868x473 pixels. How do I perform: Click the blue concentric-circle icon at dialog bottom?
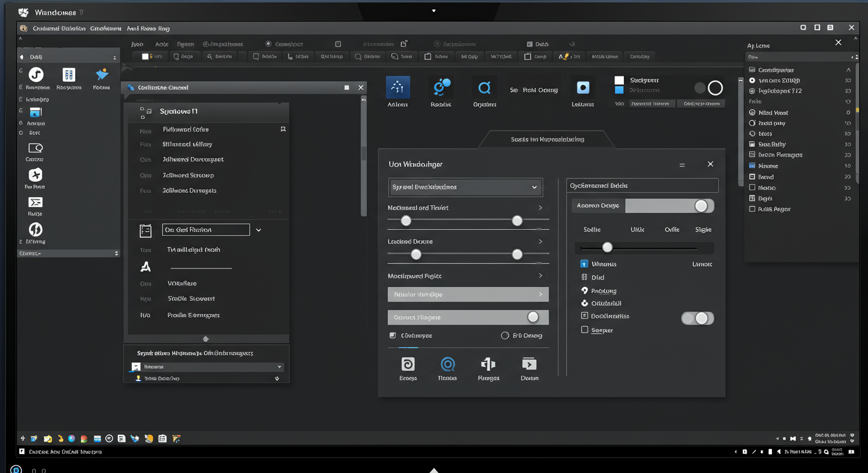447,364
